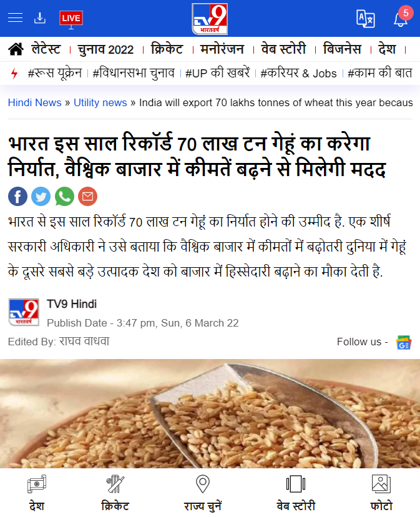
Task: Open the LIVE TV icon
Action: pos(71,19)
